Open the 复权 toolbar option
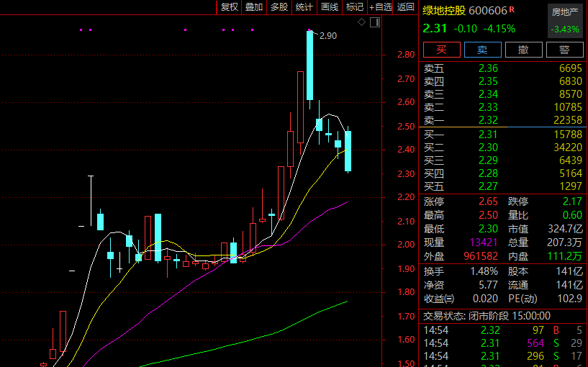Screen dimensions: 588x367 pyautogui.click(x=229, y=7)
